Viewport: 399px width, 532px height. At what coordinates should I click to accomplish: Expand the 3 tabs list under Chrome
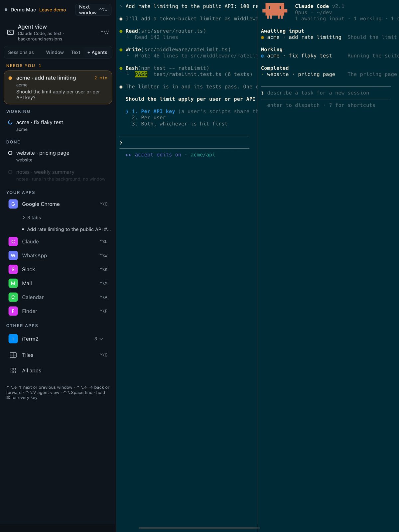pyautogui.click(x=32, y=217)
